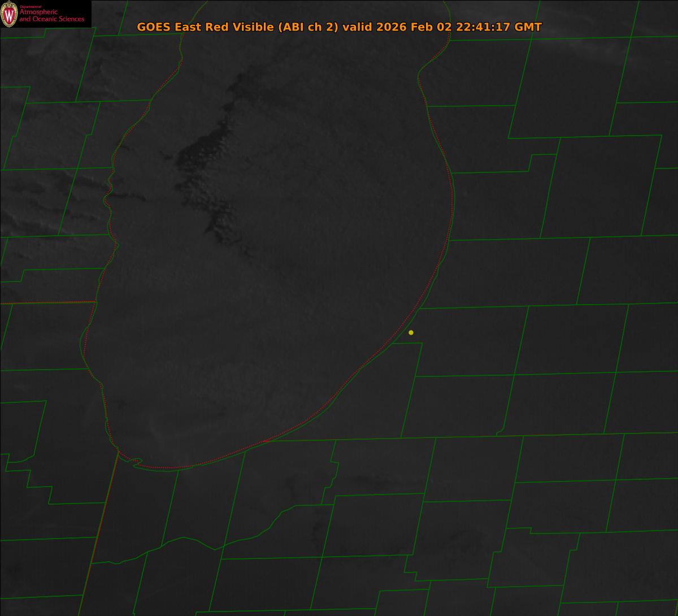
Task: Click the word "valid" in header
Action: coord(358,27)
